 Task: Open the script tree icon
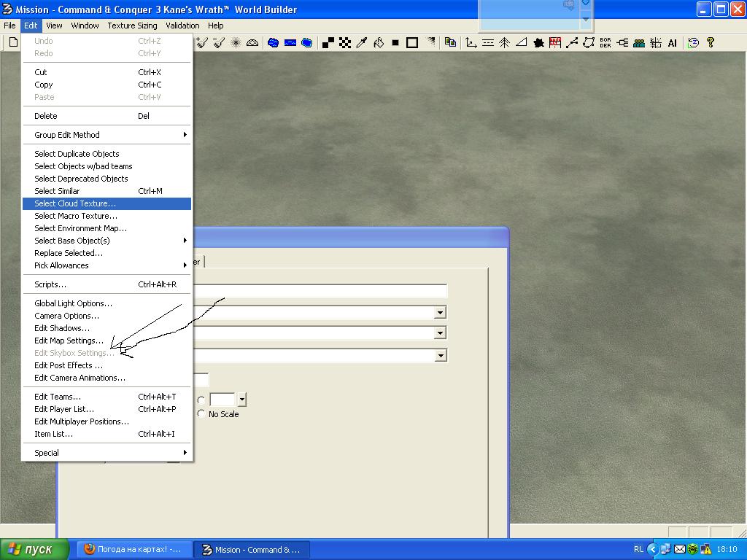coord(622,43)
